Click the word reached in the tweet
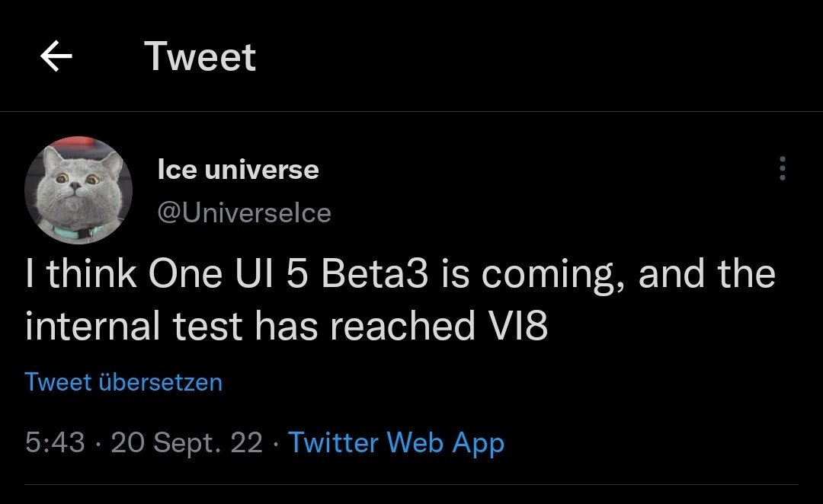823x504 pixels. point(402,326)
